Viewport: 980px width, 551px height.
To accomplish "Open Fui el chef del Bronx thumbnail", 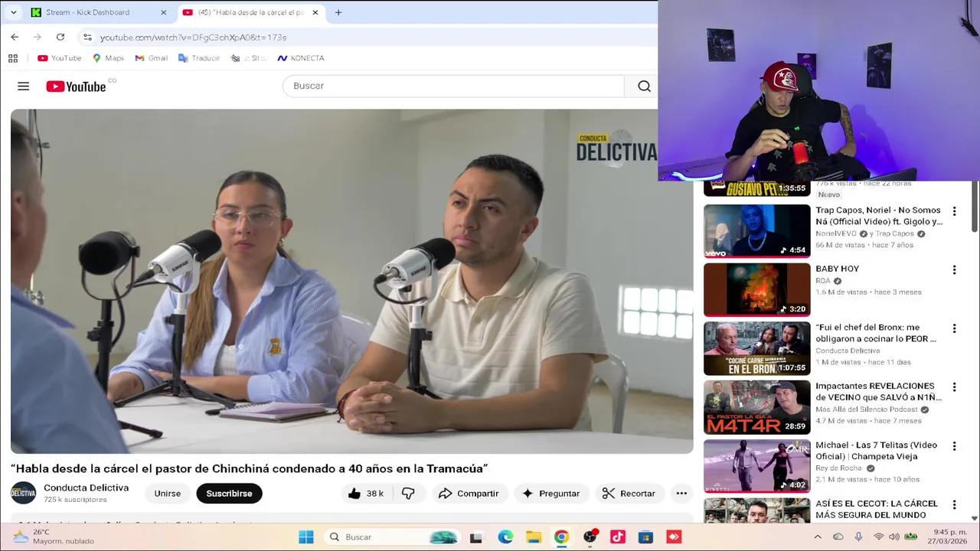I will pyautogui.click(x=756, y=348).
